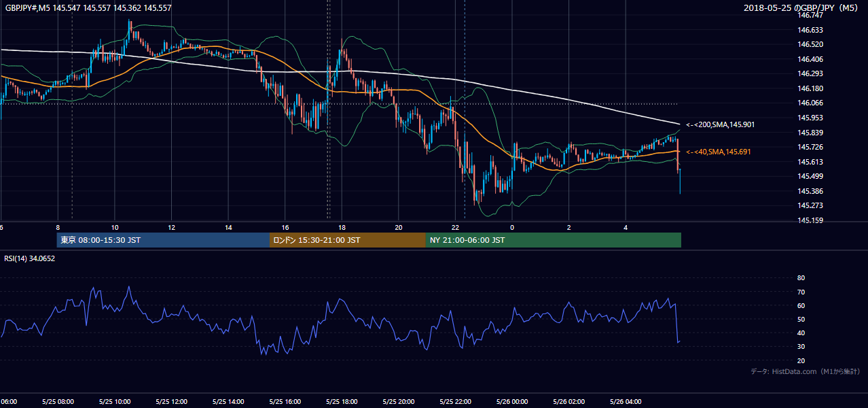Select the 40 SMA label 145.691

coord(719,152)
